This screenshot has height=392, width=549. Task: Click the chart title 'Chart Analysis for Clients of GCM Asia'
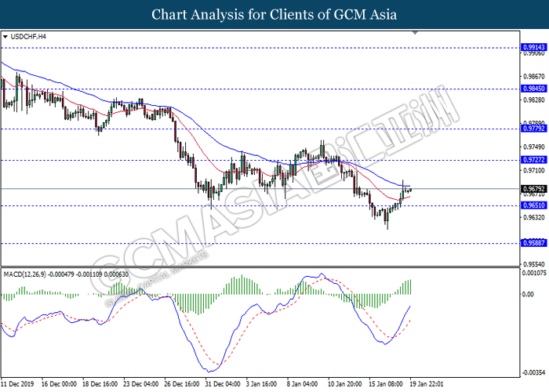[x=274, y=14]
